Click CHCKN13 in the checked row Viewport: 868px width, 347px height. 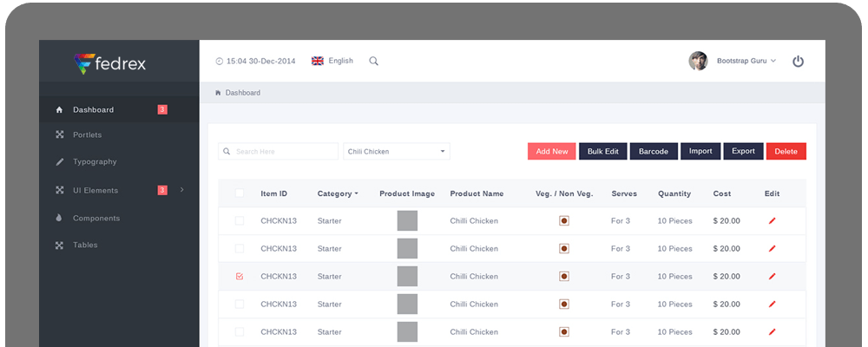279,276
